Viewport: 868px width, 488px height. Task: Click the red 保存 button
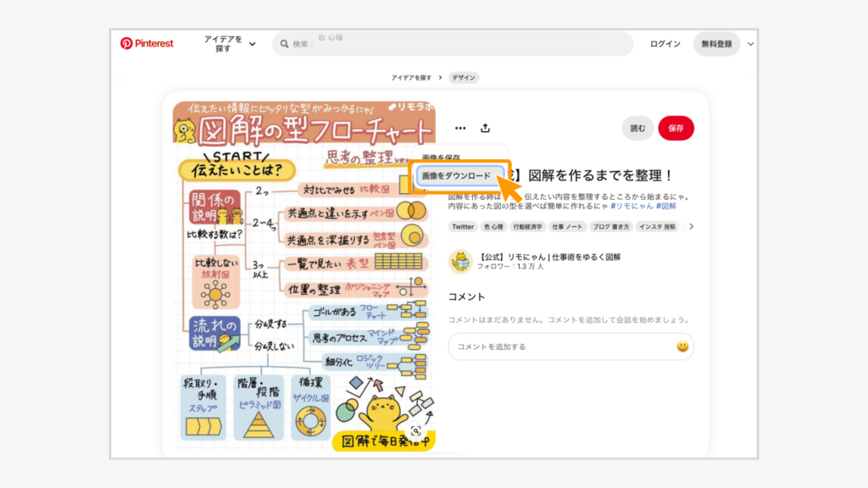[676, 129]
